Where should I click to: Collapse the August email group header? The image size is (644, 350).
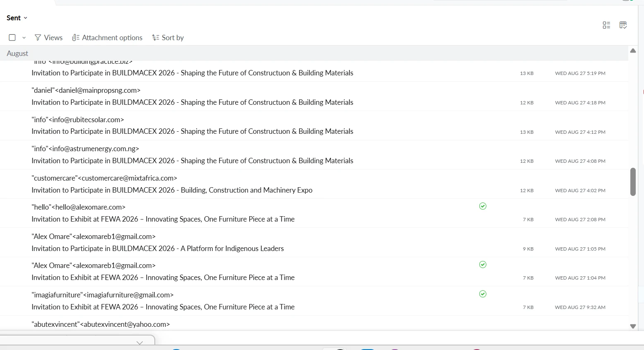click(17, 53)
